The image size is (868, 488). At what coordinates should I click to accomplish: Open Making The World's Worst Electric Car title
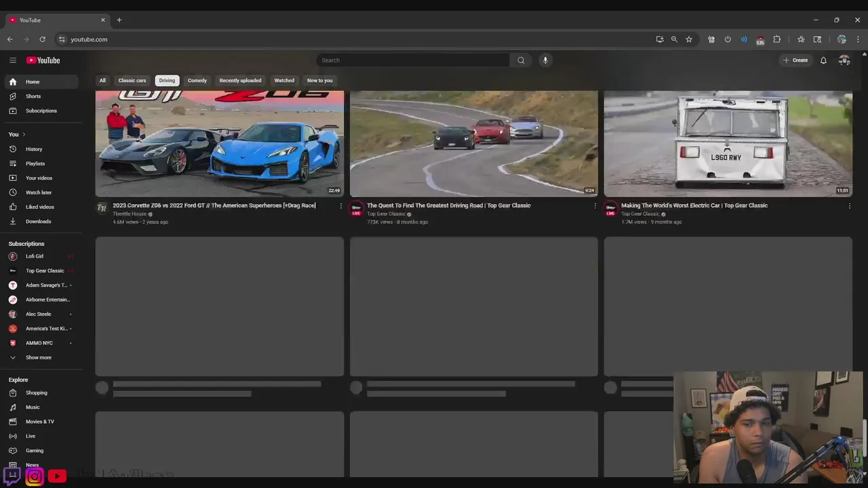tap(694, 205)
